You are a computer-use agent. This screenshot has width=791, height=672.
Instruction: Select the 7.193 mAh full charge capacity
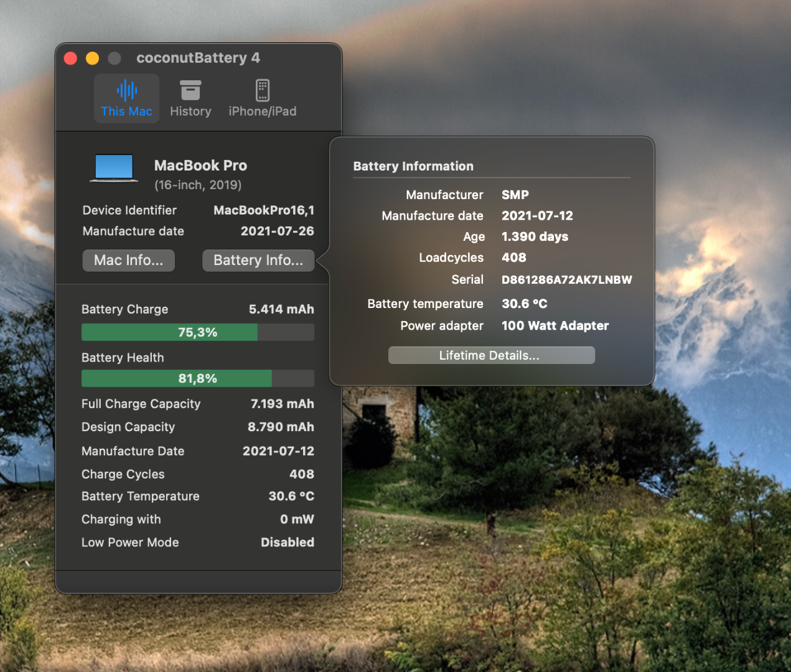point(283,404)
